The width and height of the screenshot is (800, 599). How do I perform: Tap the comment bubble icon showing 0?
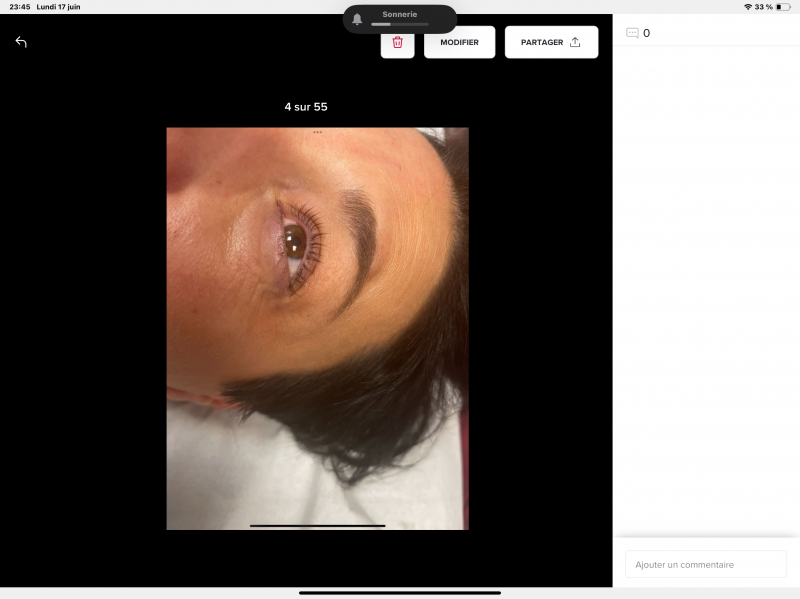pos(633,33)
